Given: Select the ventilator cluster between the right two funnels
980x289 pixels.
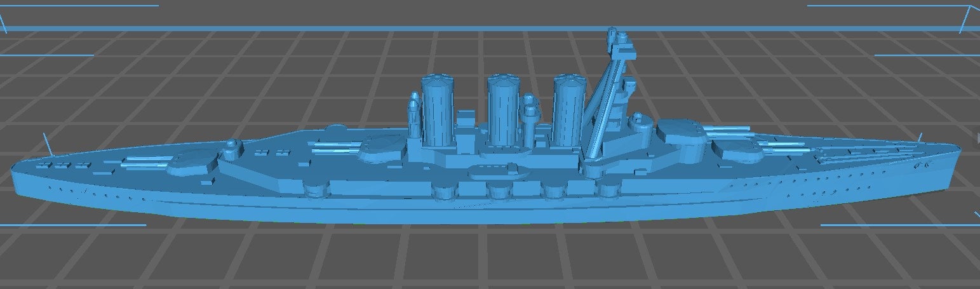Looking at the screenshot, I should pyautogui.click(x=530, y=111).
